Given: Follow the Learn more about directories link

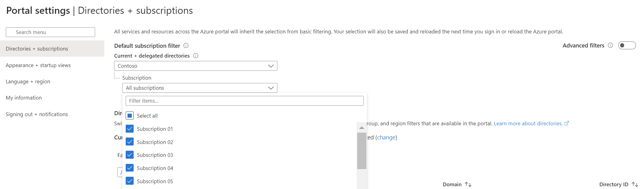Looking at the screenshot, I should [528, 123].
